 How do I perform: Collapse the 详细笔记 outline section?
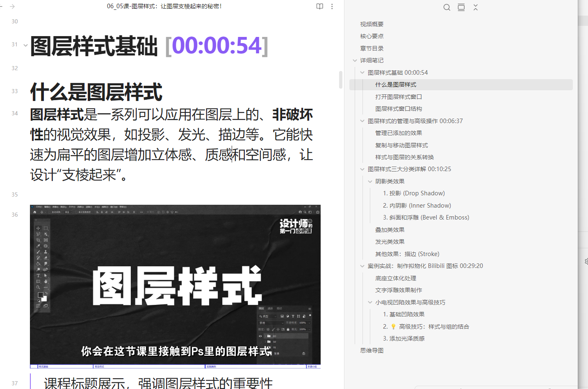point(355,60)
